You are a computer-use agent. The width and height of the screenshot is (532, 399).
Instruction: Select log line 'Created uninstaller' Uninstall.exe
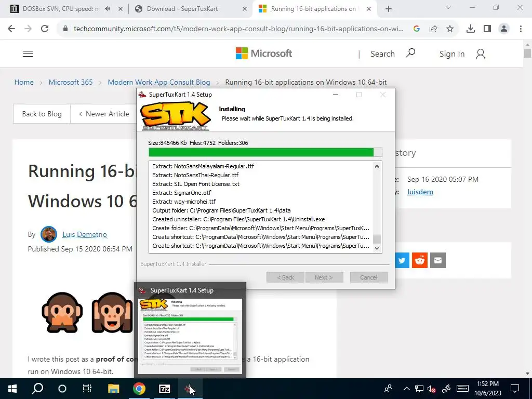(x=238, y=219)
